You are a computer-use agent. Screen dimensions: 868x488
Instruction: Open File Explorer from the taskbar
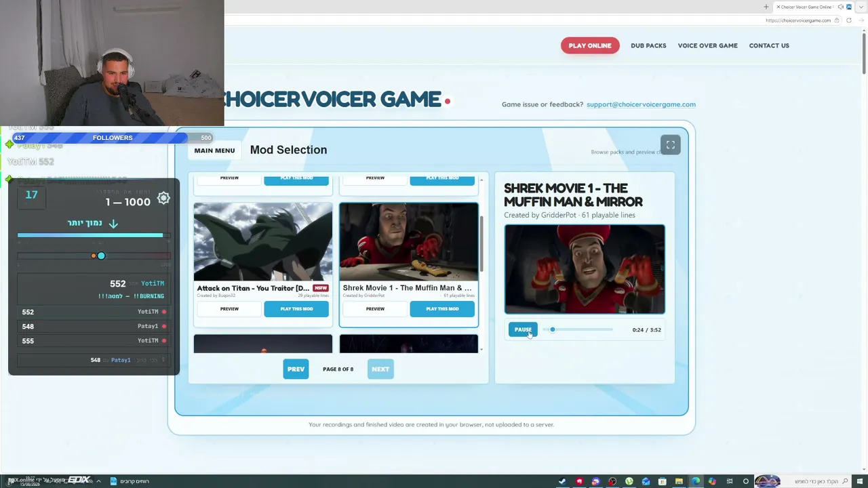coord(679,481)
